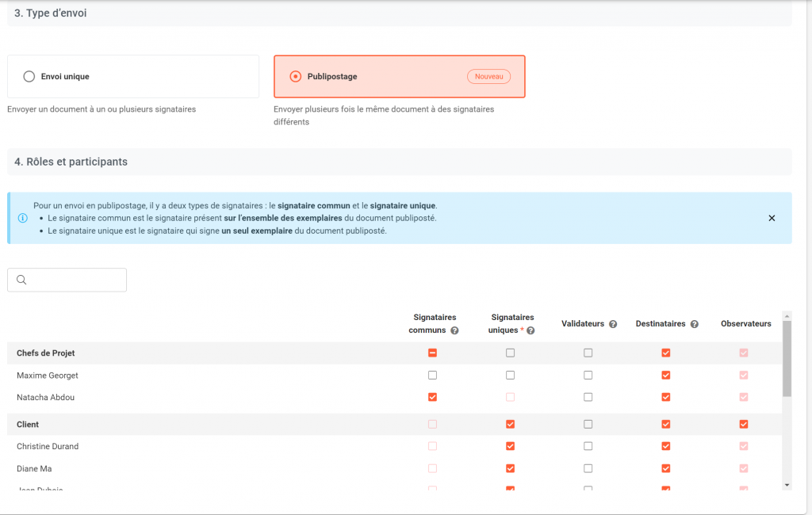This screenshot has width=812, height=515.
Task: Check Signataires communs for Maxime Georget
Action: 432,376
